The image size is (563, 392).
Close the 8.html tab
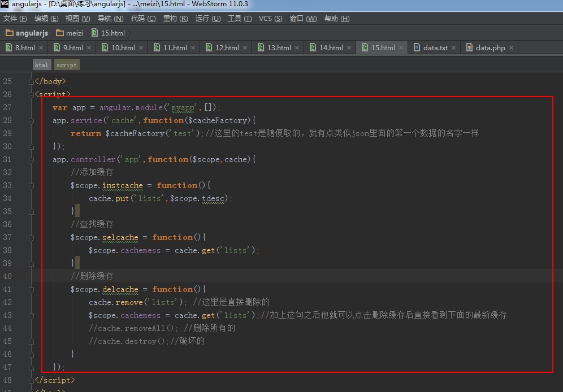[41, 47]
